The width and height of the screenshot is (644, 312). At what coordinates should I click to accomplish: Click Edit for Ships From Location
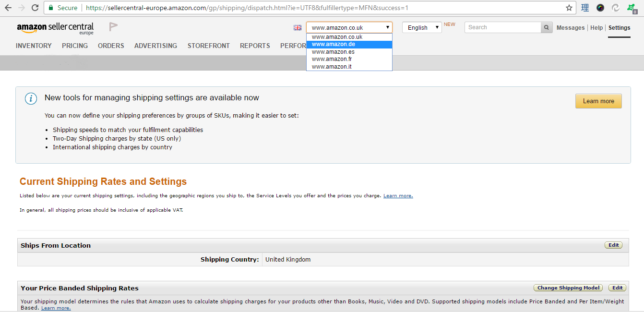click(613, 245)
